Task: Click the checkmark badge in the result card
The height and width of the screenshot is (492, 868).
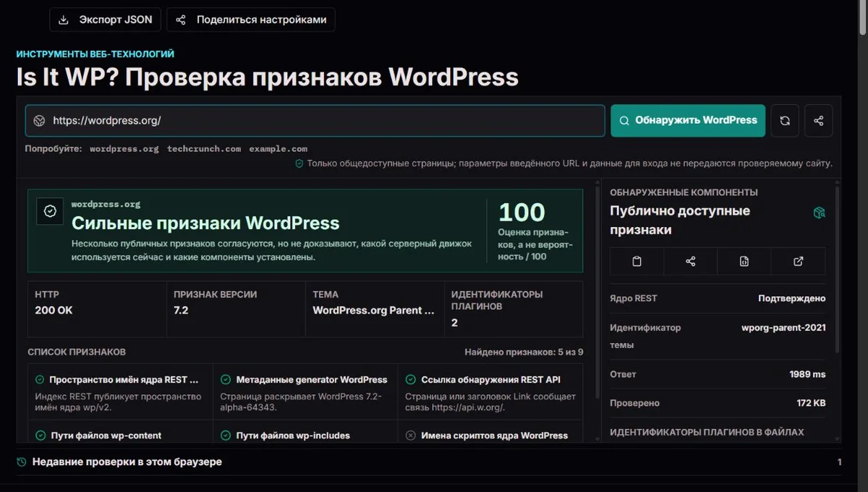Action: (50, 211)
